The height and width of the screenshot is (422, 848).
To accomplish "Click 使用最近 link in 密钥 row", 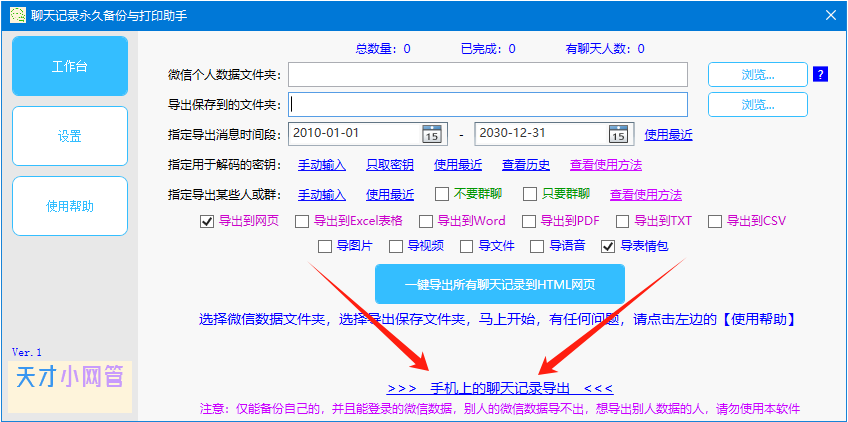I will click(x=458, y=165).
